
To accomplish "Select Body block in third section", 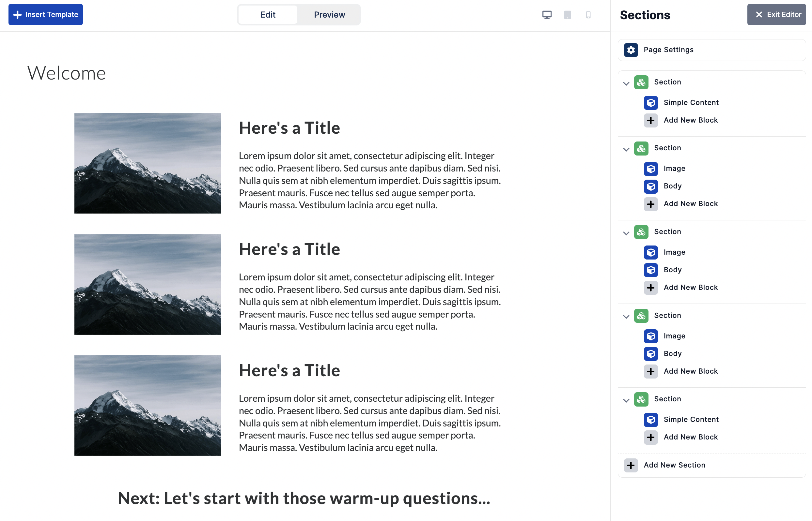I will (672, 270).
